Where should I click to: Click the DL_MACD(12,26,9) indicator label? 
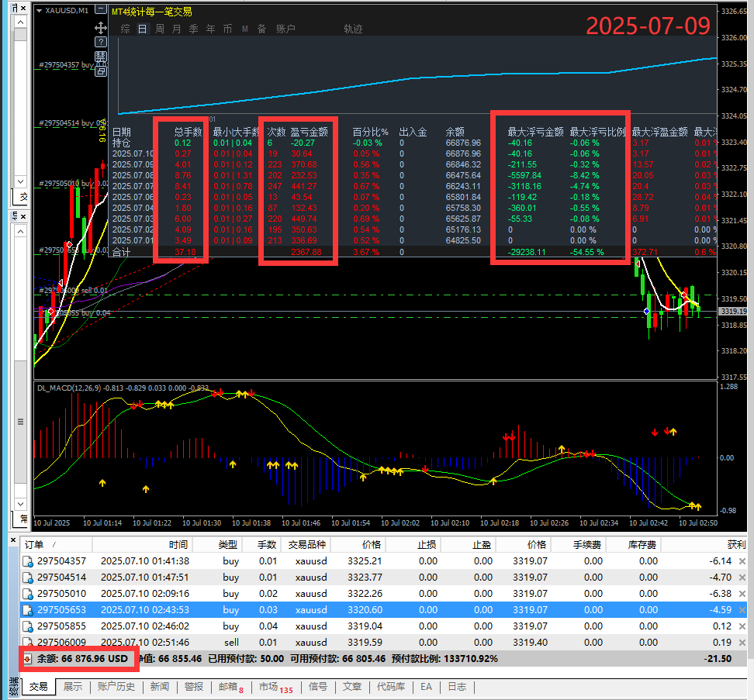tap(69, 388)
